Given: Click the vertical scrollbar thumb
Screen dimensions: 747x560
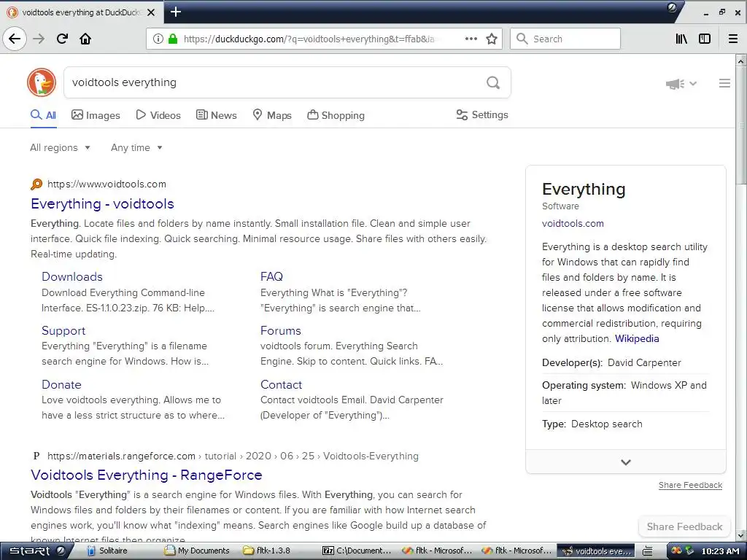Looking at the screenshot, I should click(741, 125).
